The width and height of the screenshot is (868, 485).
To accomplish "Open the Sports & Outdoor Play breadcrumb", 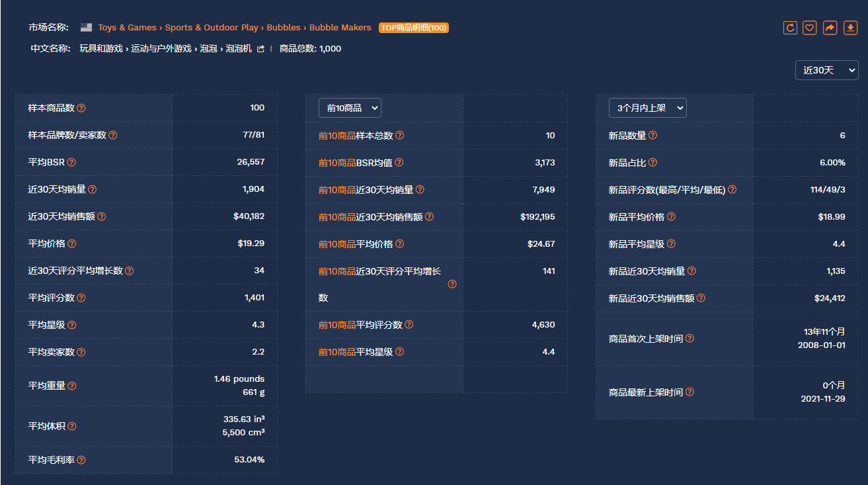I will point(212,28).
